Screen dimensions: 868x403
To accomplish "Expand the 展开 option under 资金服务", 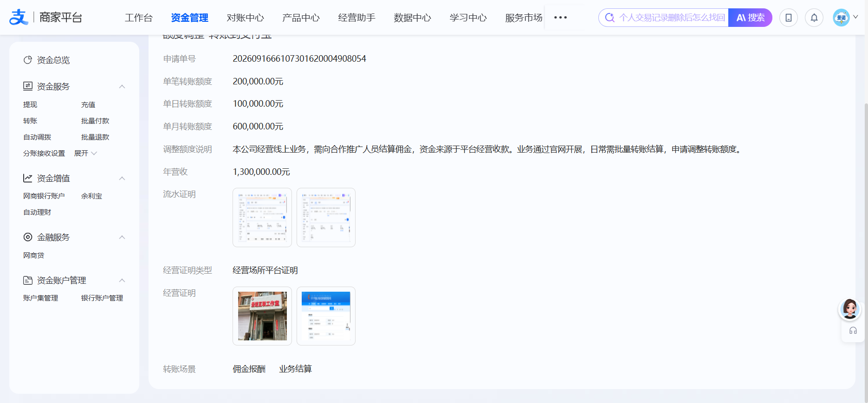I will 85,153.
